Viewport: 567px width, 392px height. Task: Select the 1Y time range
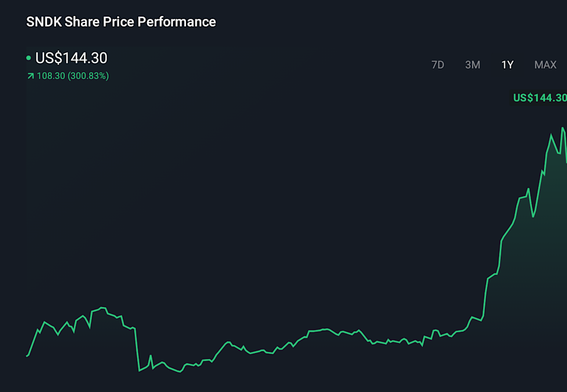tap(507, 65)
